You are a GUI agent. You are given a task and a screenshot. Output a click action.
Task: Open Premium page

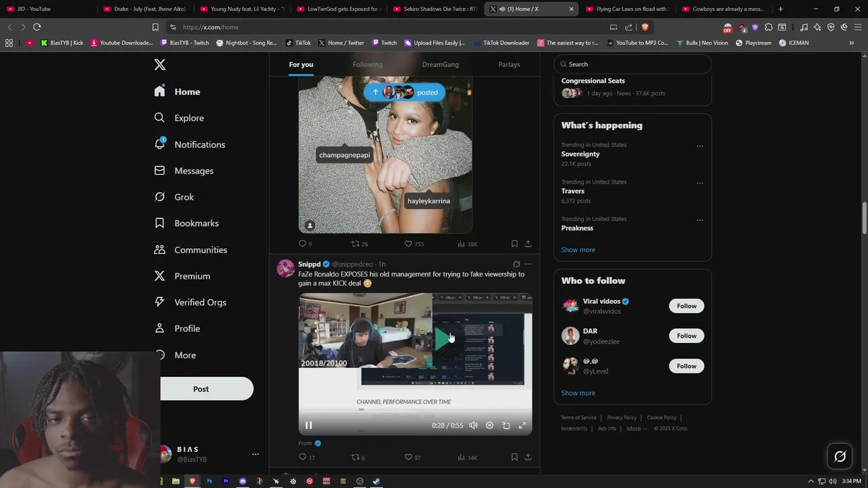pos(182,276)
